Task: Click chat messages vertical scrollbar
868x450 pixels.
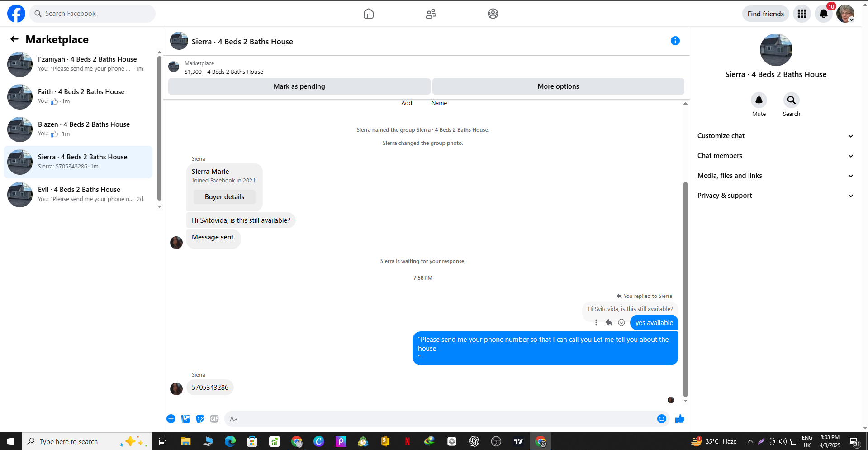Action: 685,290
